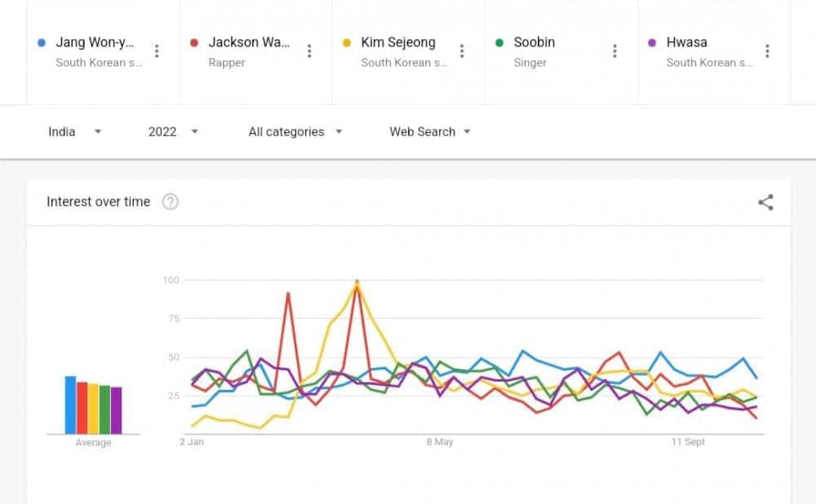This screenshot has height=504, width=816.
Task: Share the Interest over time chart
Action: 765,202
